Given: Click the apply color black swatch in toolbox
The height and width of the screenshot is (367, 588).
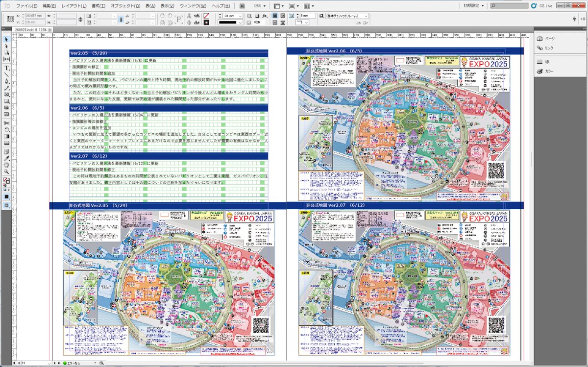Looking at the screenshot, I should point(6,196).
